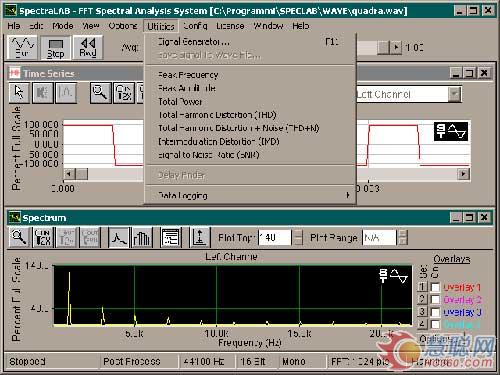Enable the Overlay 1 checkbox
This screenshot has height=375, width=500.
pyautogui.click(x=435, y=287)
